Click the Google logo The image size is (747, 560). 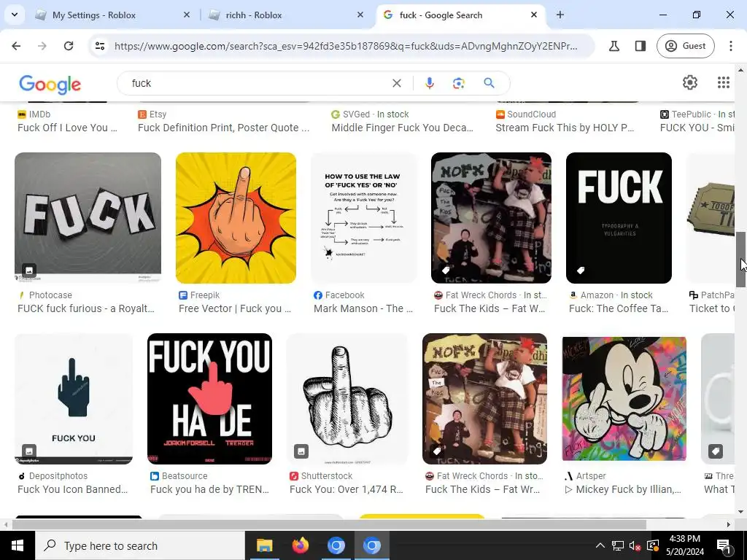coord(50,85)
